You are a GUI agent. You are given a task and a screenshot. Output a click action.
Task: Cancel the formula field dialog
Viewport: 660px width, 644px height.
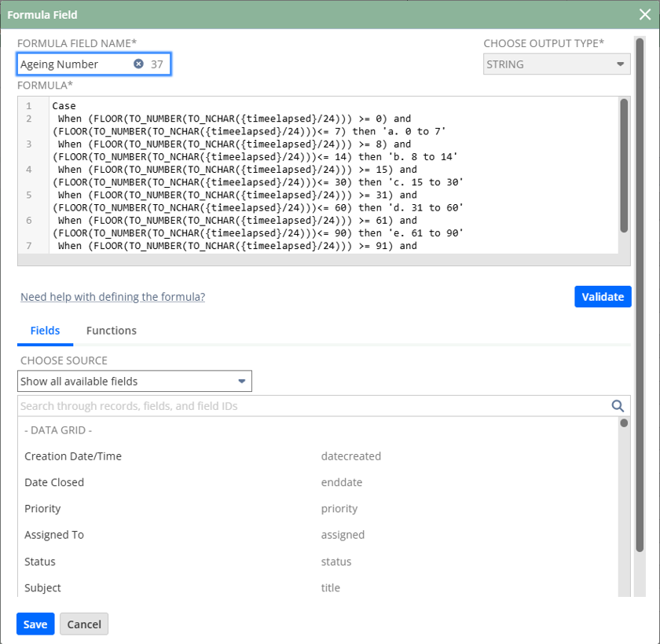click(x=84, y=624)
